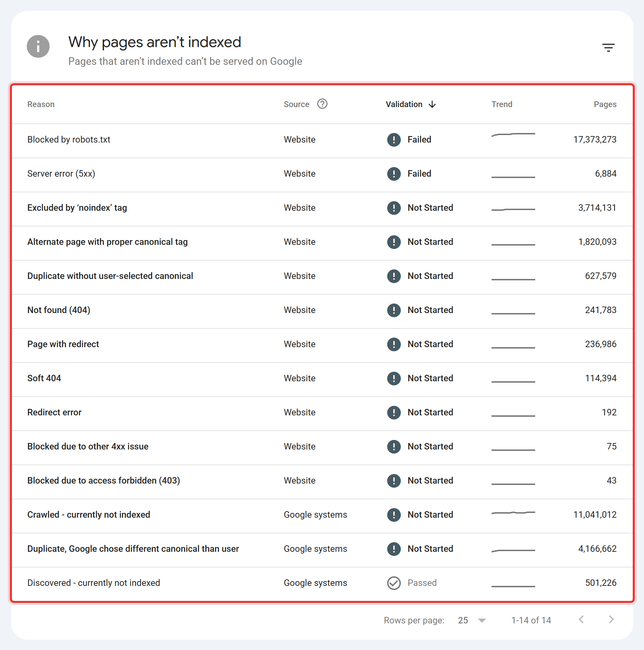Go to the previous page arrow
This screenshot has height=650, width=644.
(581, 620)
